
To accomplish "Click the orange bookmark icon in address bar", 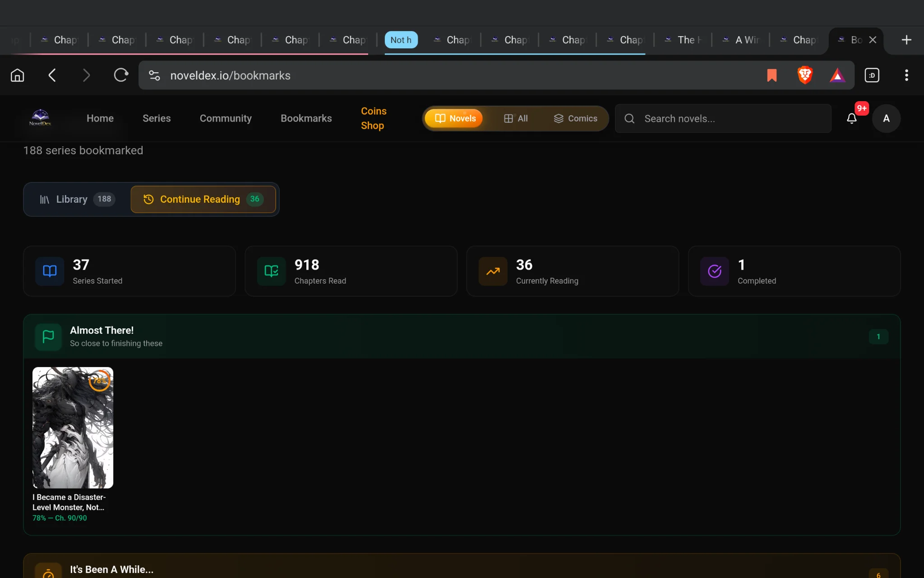I will click(x=772, y=75).
